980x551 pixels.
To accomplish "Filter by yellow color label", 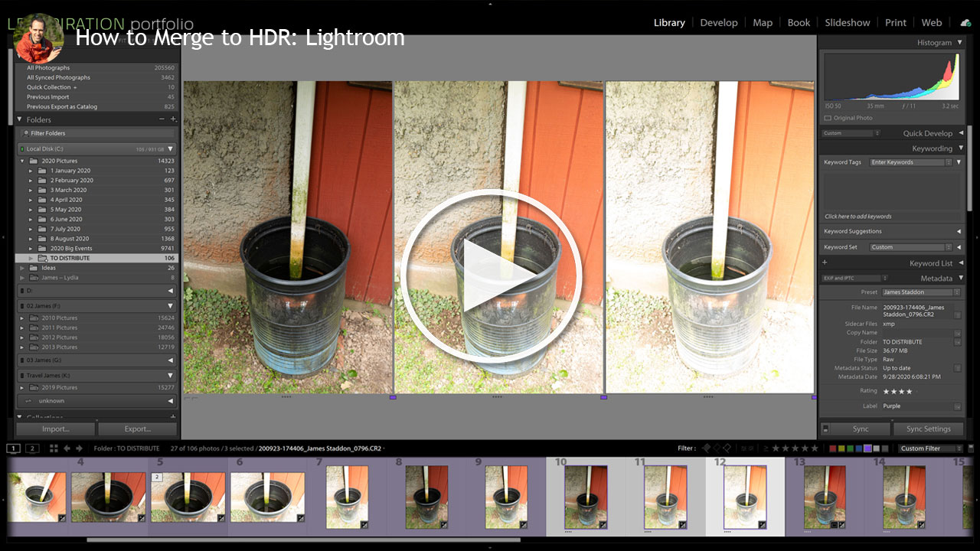I will pos(842,448).
